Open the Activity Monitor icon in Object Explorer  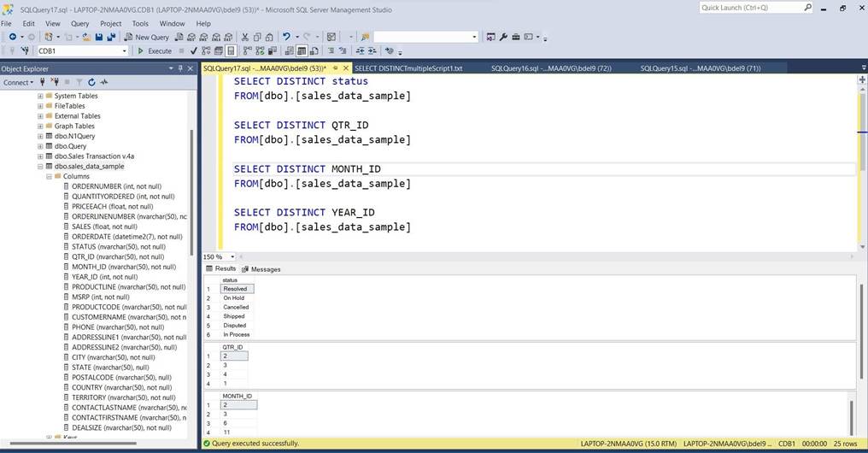(x=104, y=83)
